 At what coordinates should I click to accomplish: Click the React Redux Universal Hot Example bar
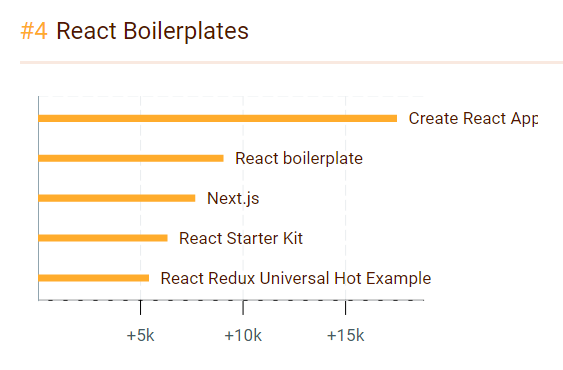(x=94, y=278)
